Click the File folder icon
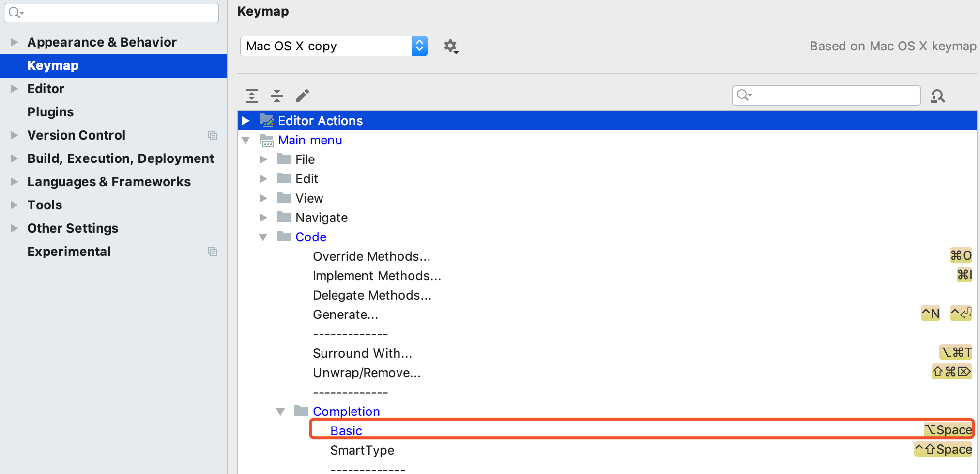Screen dimensions: 980x474 click(x=284, y=159)
